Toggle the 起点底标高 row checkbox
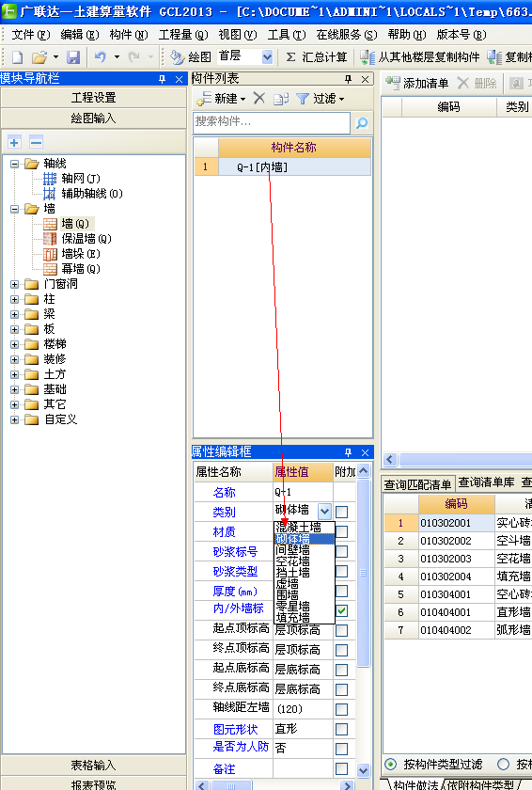 [342, 670]
